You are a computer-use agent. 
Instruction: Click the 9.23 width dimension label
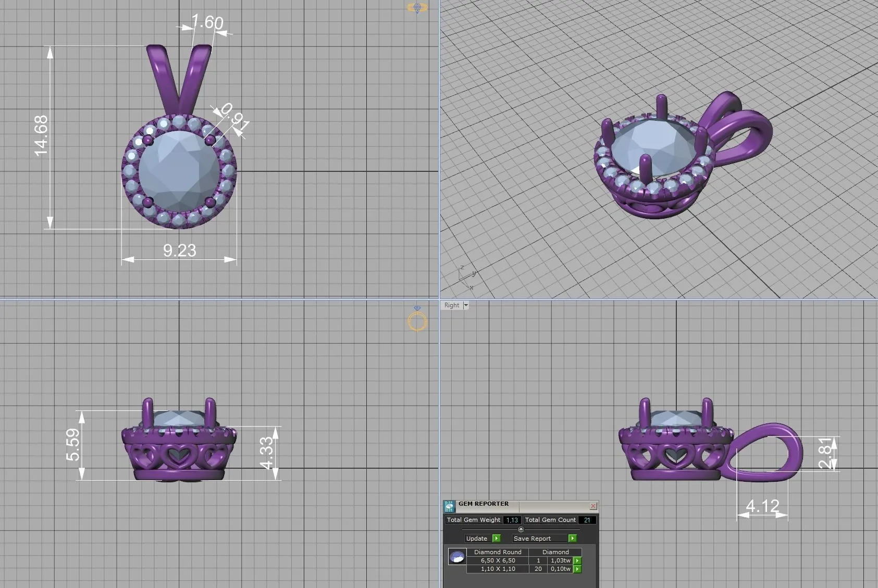click(x=180, y=251)
